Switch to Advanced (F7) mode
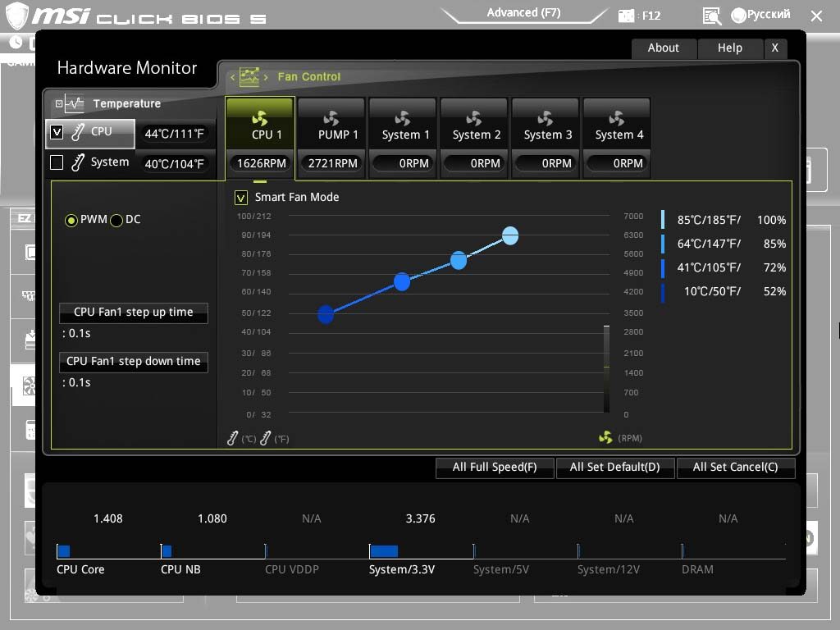The height and width of the screenshot is (630, 840). pyautogui.click(x=523, y=13)
